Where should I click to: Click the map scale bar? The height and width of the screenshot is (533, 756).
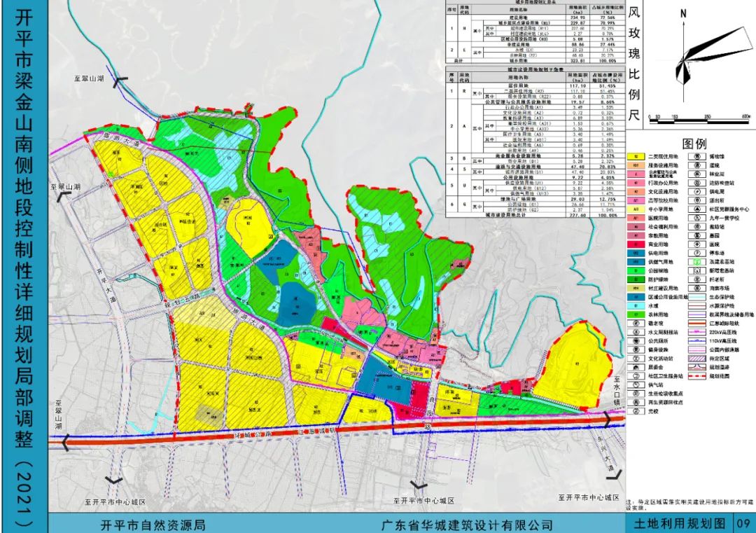click(x=689, y=107)
